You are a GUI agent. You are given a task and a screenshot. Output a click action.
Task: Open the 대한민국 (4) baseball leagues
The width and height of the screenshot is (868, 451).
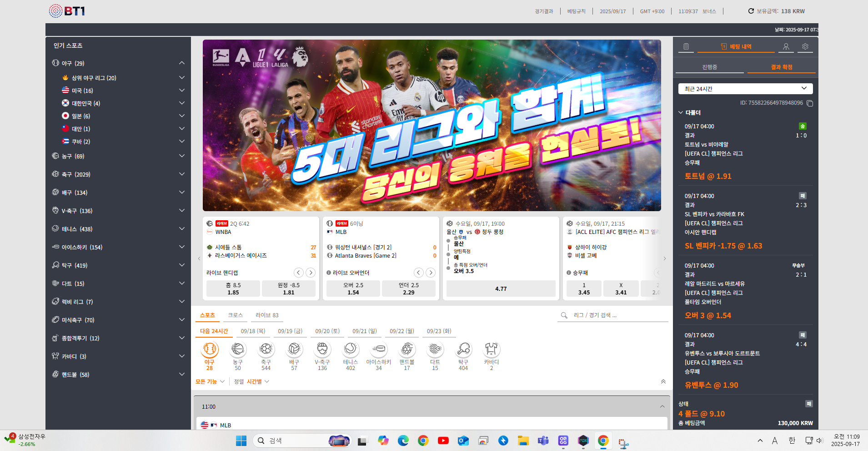click(182, 103)
